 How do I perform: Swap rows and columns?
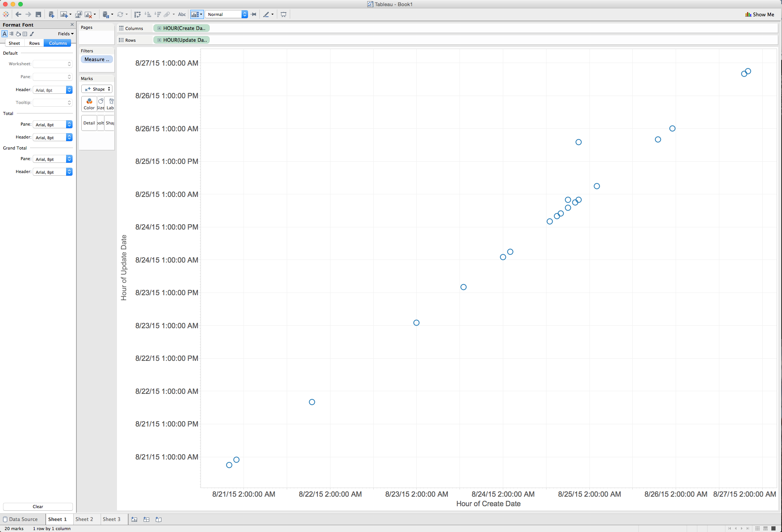[x=137, y=14]
